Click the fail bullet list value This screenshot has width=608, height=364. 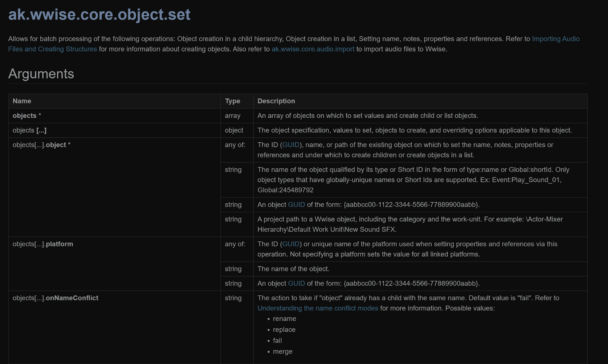tap(277, 340)
